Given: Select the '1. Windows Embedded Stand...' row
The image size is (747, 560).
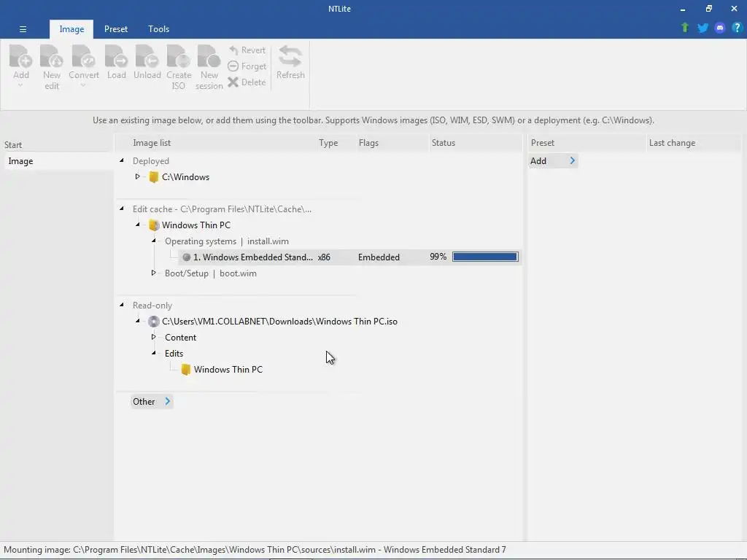Looking at the screenshot, I should pos(350,257).
